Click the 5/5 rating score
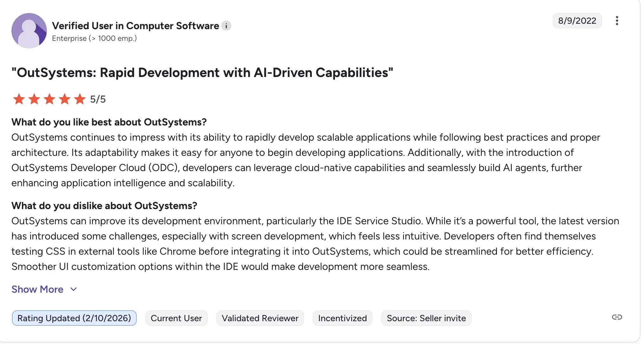 coord(98,99)
